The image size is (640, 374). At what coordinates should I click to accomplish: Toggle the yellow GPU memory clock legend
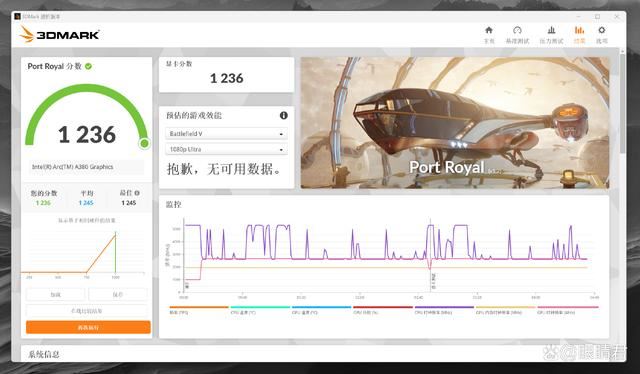pos(505,310)
